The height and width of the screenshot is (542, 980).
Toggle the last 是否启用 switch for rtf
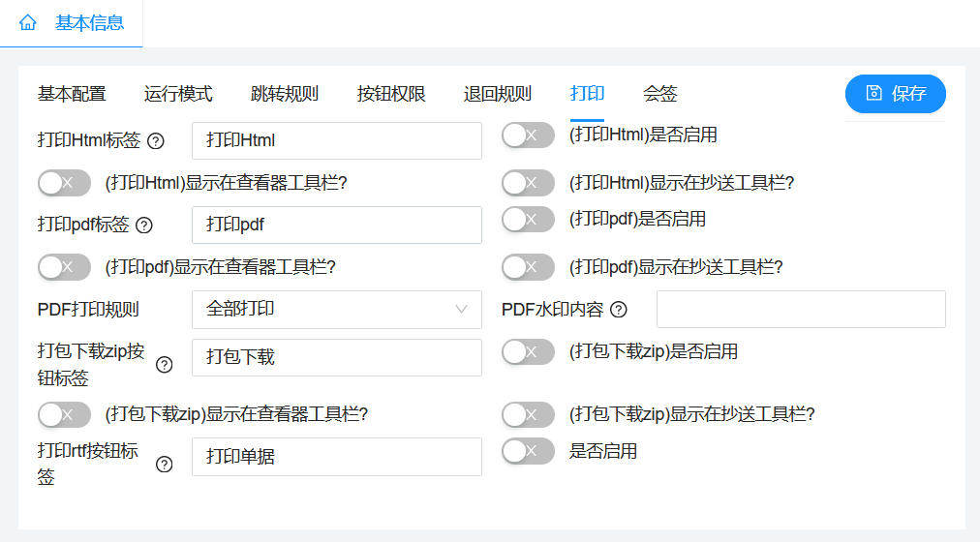(528, 451)
